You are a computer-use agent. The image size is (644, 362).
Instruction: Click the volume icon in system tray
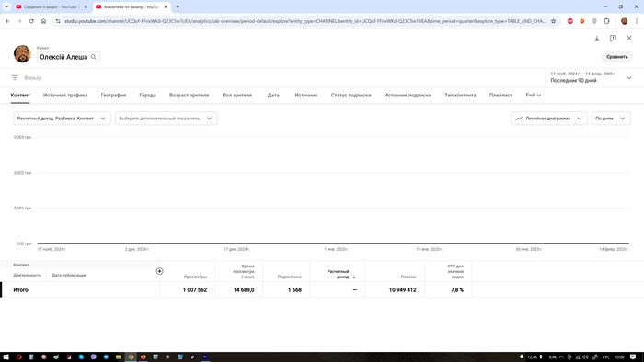tap(586, 357)
